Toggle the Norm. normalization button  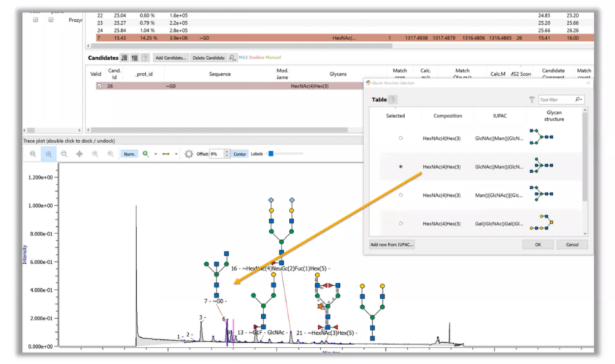click(129, 154)
